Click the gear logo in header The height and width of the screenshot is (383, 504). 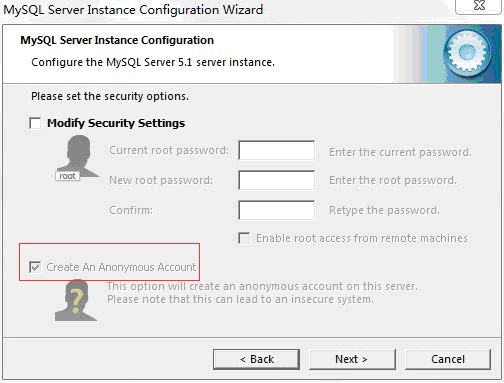coord(468,53)
